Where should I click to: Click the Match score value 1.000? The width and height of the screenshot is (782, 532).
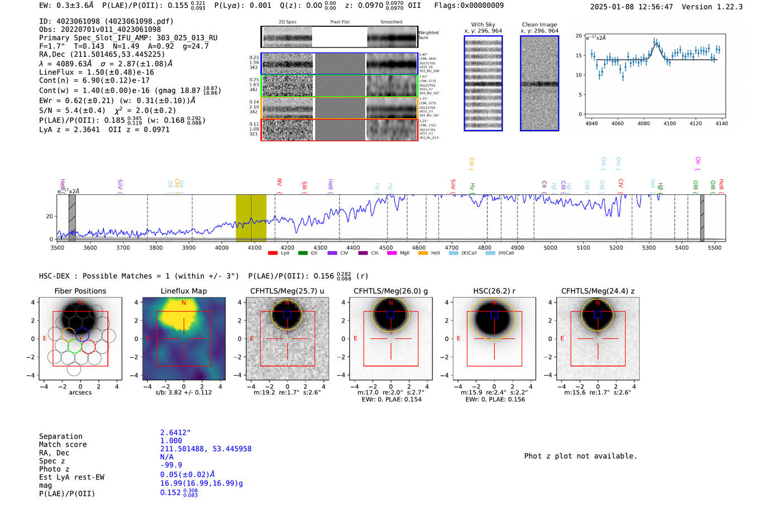tap(171, 441)
